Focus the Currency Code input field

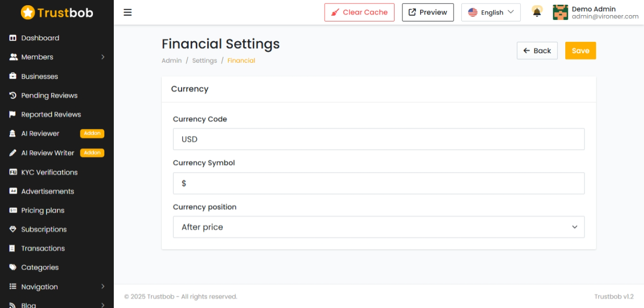379,139
